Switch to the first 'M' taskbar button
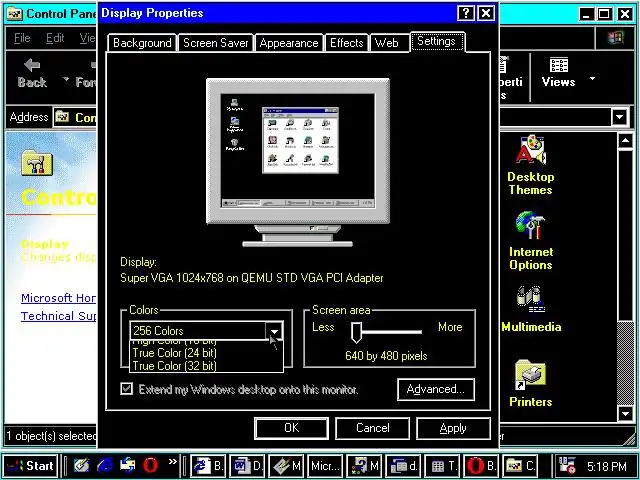 (287, 466)
